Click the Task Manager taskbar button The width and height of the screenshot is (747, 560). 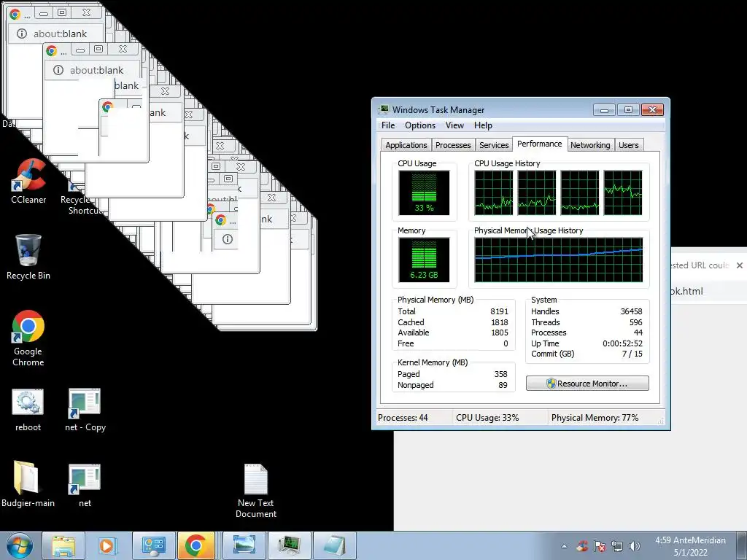(x=289, y=545)
